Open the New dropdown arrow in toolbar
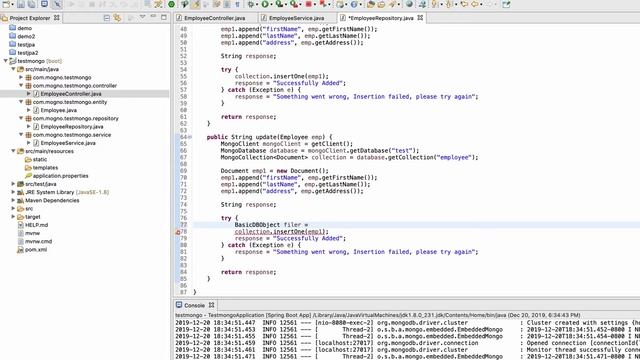Screen dimensions: 640x360 coord(13,4)
